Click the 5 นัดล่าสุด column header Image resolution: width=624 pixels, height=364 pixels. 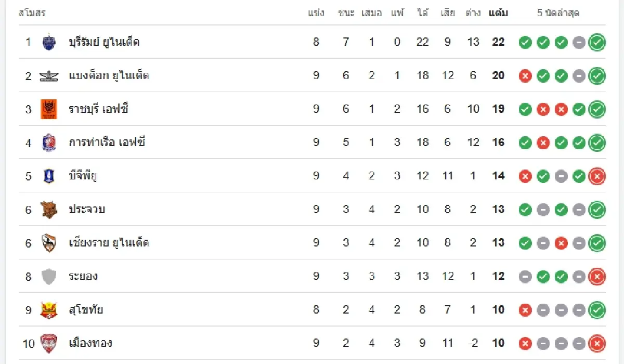point(558,13)
